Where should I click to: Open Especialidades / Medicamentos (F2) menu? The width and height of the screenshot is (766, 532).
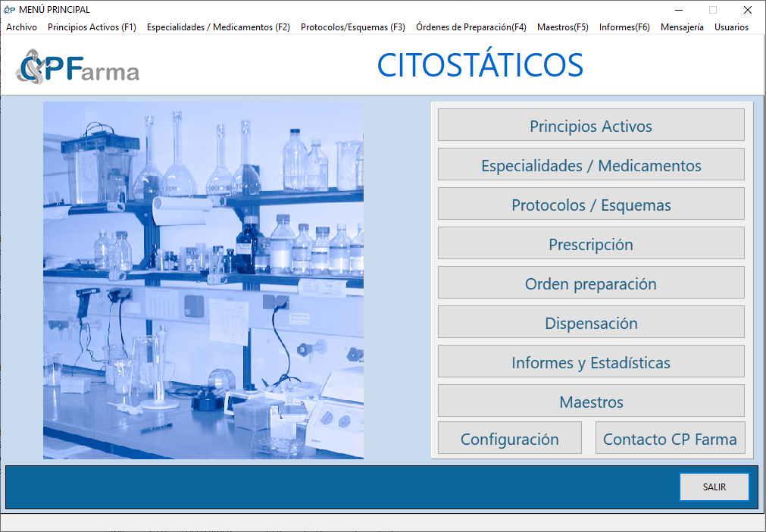tap(218, 27)
